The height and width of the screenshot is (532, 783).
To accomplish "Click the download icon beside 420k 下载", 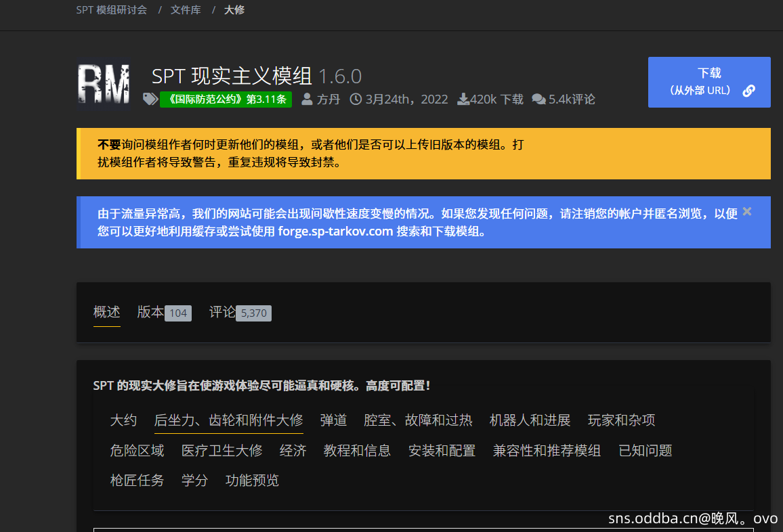I will click(x=463, y=99).
